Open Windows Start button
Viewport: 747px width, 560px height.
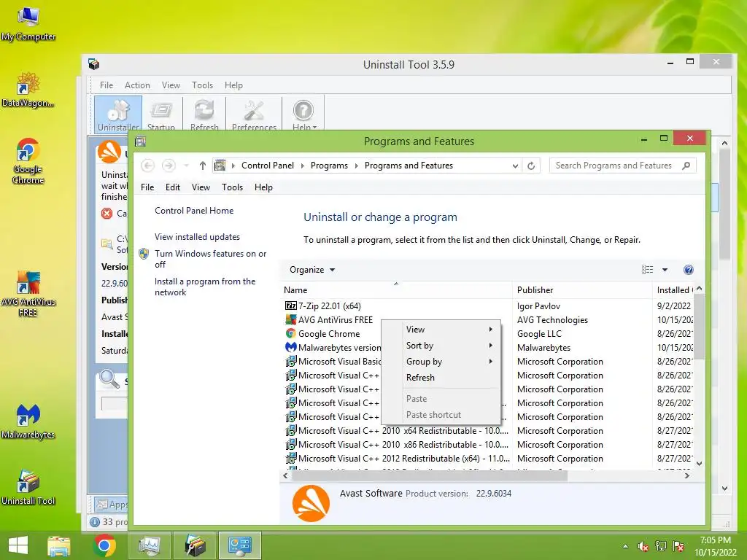point(18,545)
